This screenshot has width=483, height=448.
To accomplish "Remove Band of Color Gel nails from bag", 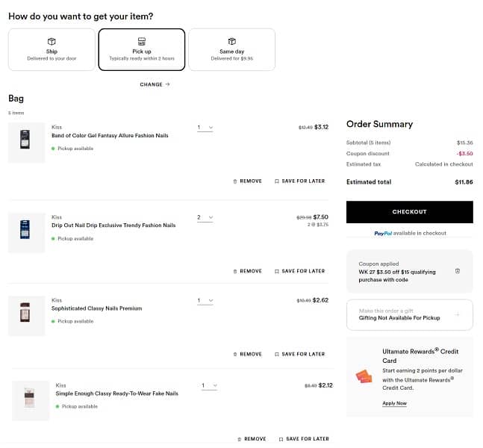I will (247, 181).
